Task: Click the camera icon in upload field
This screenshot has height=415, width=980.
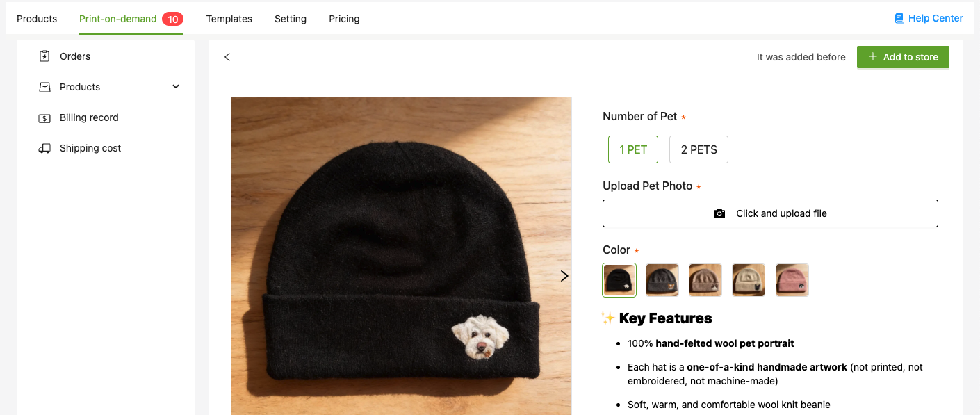Action: click(719, 213)
